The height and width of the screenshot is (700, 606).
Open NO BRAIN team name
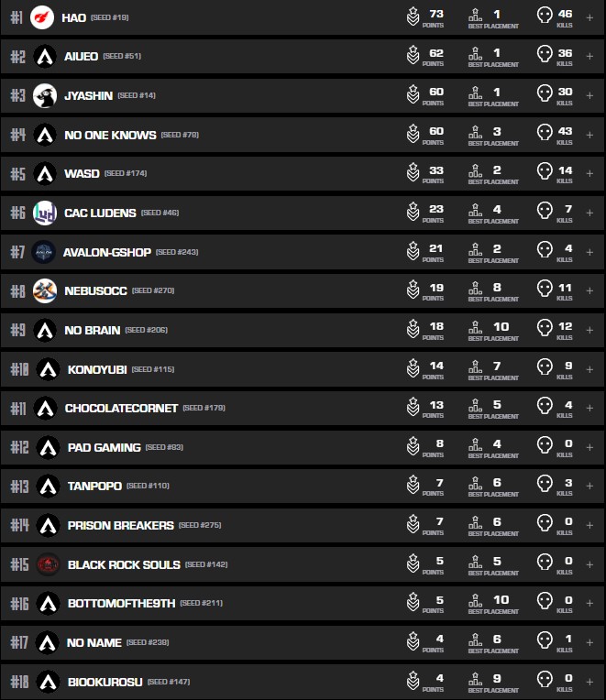(92, 330)
